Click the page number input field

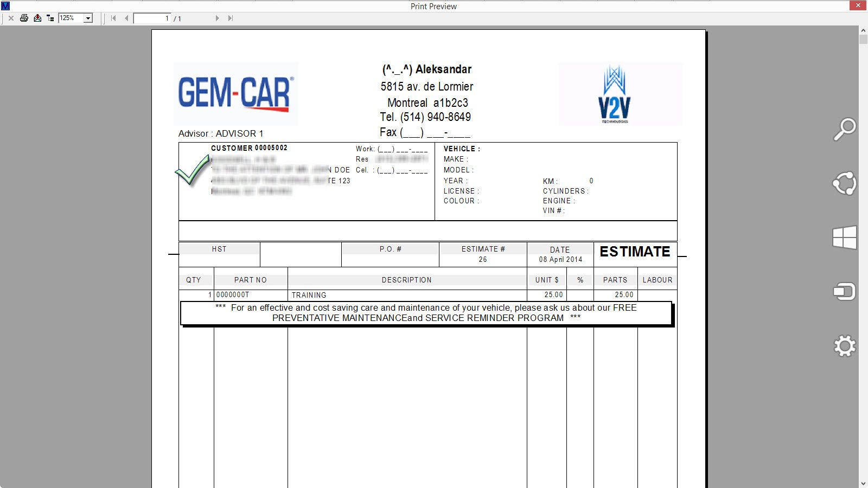point(152,18)
